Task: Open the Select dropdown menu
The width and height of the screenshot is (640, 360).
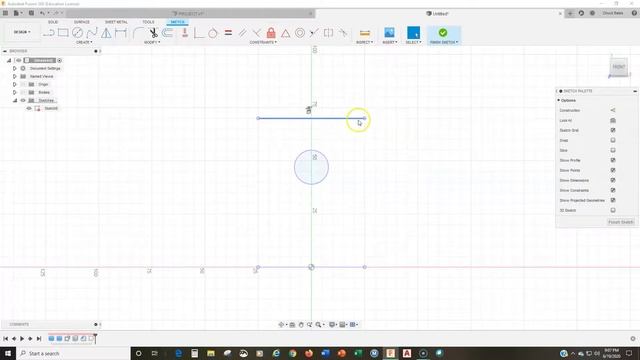Action: pos(413,42)
